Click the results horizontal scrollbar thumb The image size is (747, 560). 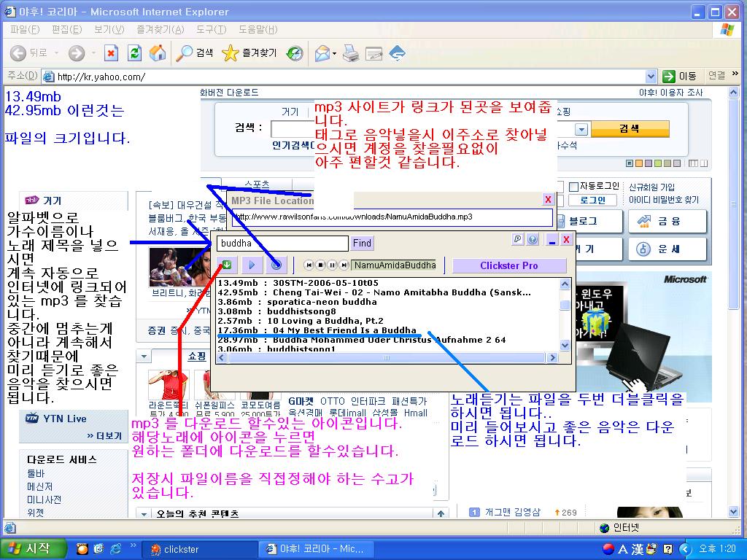click(x=386, y=357)
